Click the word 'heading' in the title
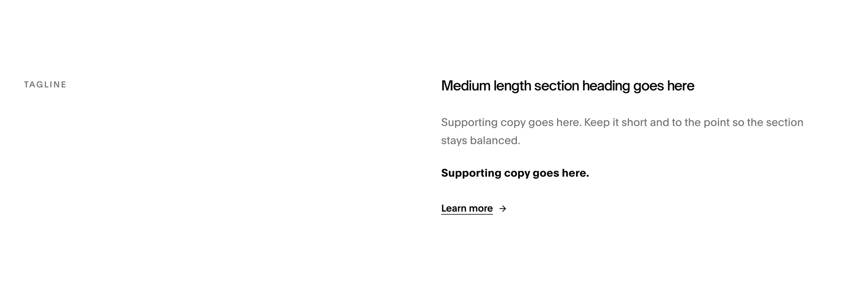 click(606, 86)
